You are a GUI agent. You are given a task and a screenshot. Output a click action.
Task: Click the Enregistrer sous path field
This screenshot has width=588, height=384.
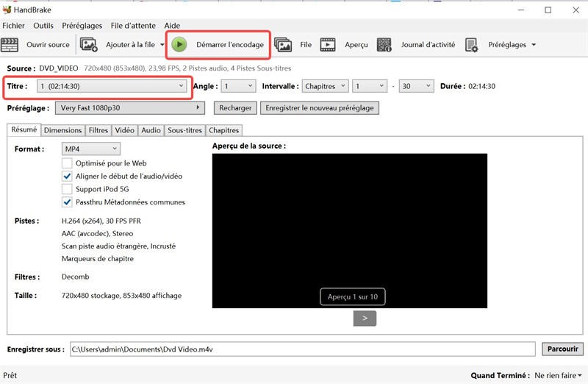click(x=302, y=349)
